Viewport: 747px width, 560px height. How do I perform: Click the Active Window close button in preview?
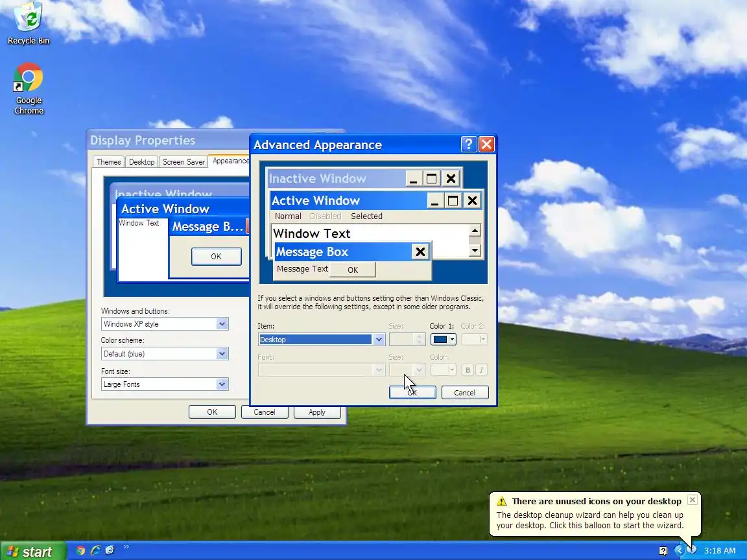(472, 200)
